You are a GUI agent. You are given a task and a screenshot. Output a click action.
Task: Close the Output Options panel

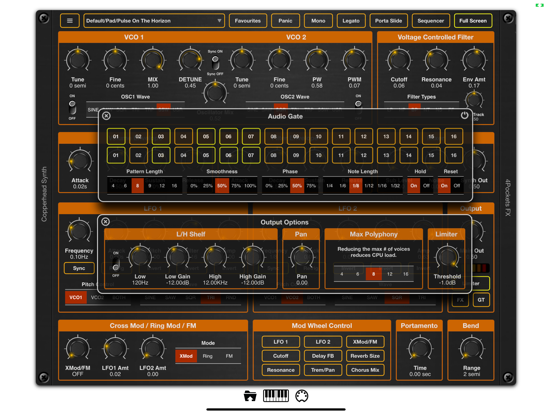click(105, 221)
